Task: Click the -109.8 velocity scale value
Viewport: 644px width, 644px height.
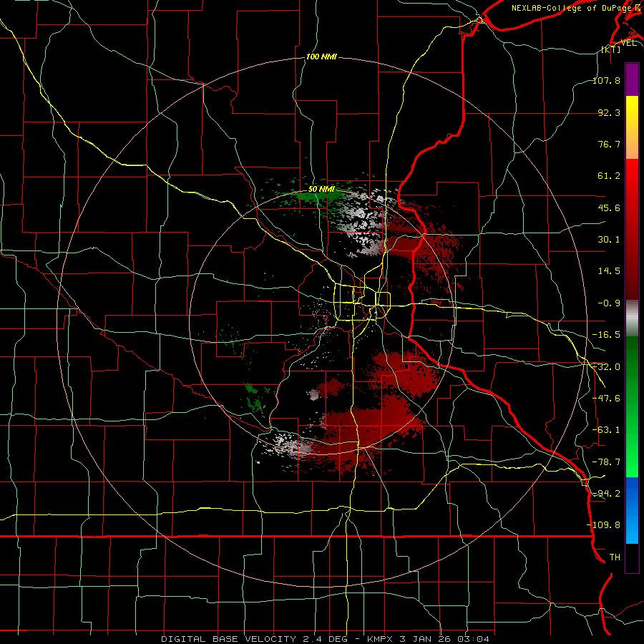Action: [x=604, y=525]
